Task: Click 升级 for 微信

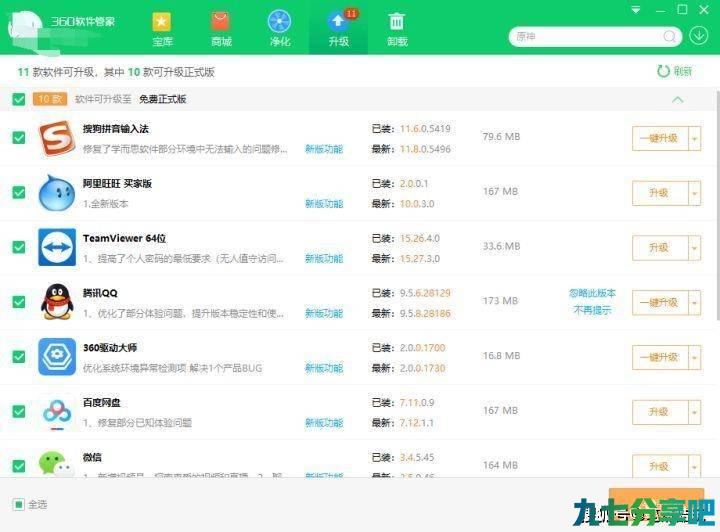Action: click(660, 466)
